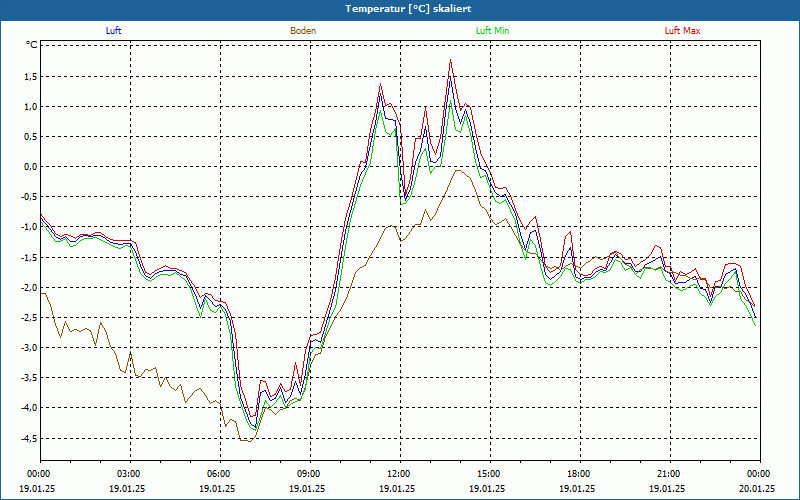Click the 21:00 time axis label
Screen dimensions: 800x500
670,474
